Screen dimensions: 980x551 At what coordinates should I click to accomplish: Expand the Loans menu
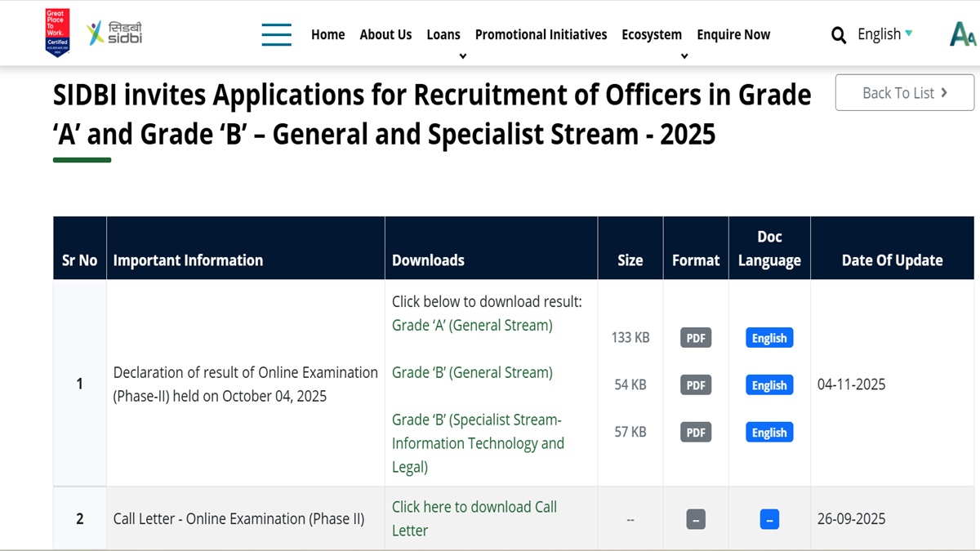[443, 34]
